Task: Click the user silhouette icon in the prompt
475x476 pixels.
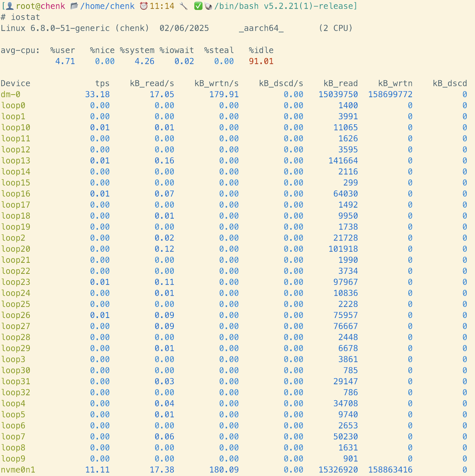Action: point(10,6)
